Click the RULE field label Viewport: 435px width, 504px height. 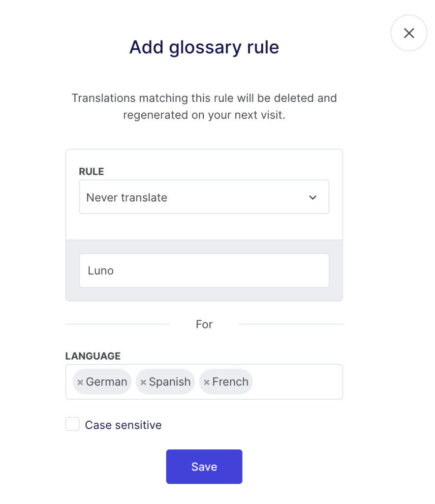pos(91,171)
